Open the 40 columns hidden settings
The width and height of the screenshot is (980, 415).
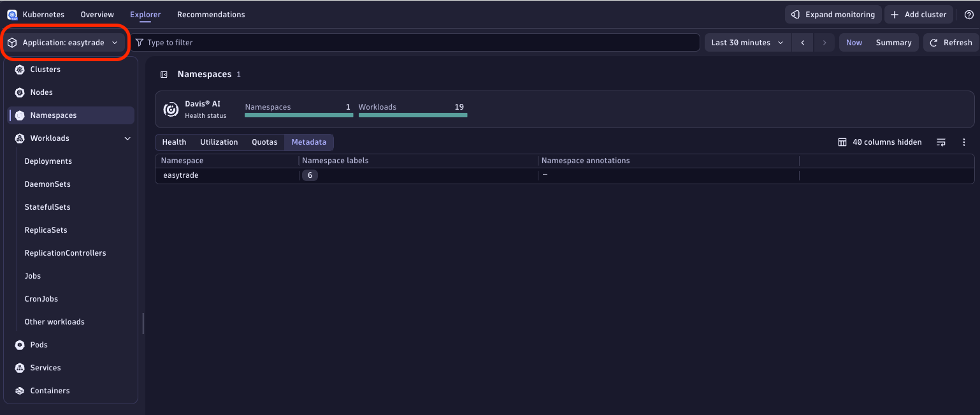(880, 142)
